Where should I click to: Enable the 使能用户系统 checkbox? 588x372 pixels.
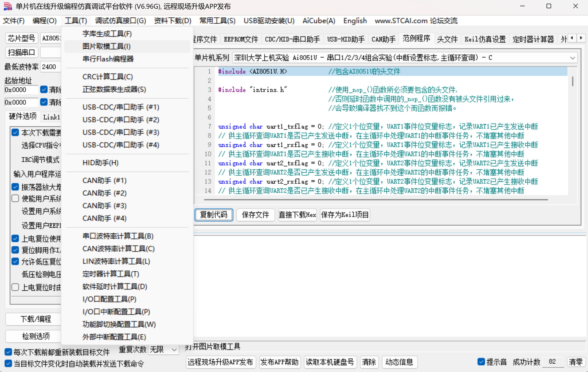(15, 198)
